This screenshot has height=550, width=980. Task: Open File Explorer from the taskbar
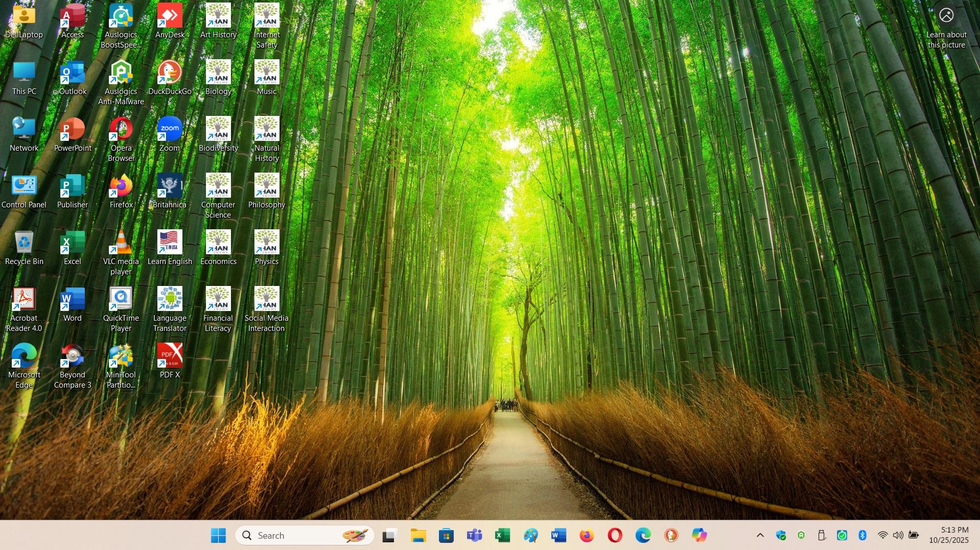point(418,535)
